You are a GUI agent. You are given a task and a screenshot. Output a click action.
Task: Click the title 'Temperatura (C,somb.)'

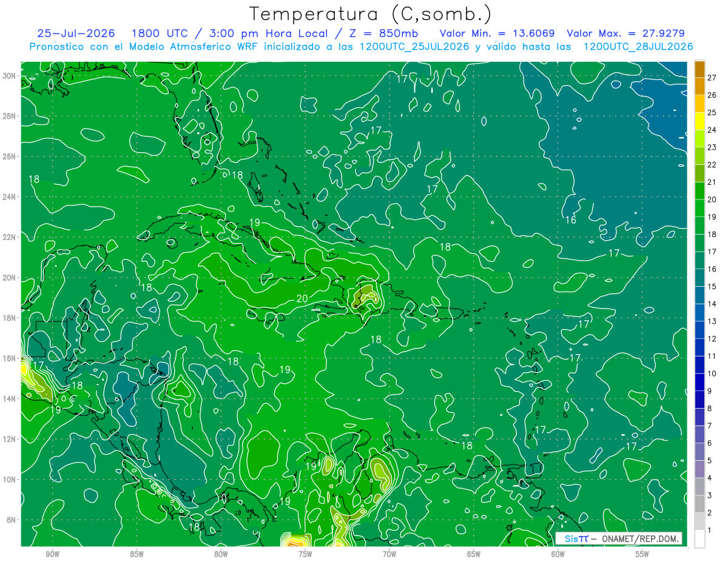pyautogui.click(x=371, y=13)
